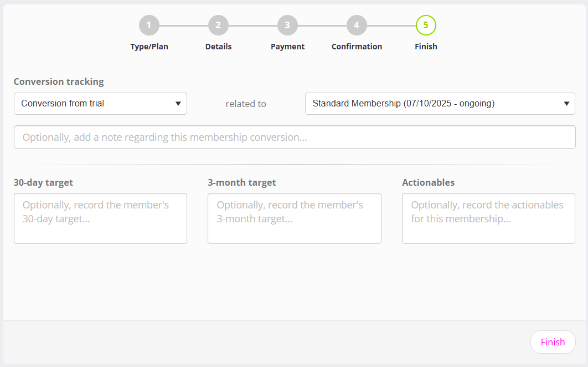The image size is (588, 367).
Task: Click the Type/Plan step label
Action: 149,47
